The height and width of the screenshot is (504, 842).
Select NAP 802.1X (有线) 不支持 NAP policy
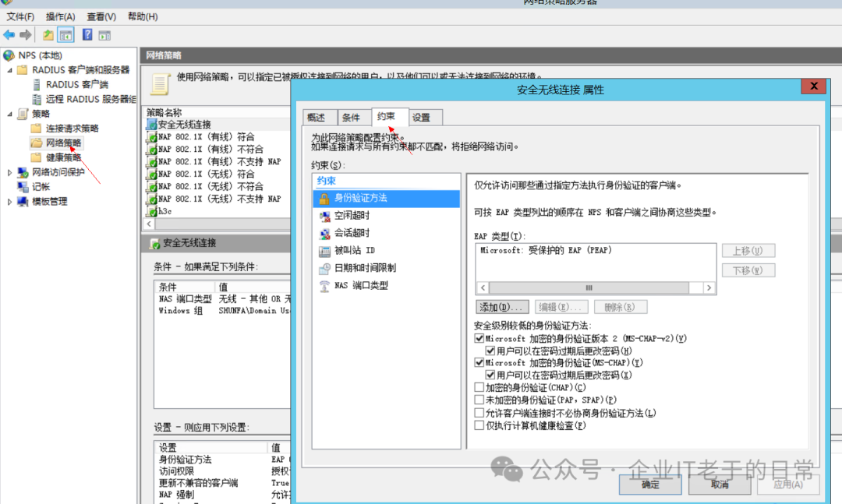[x=220, y=161]
